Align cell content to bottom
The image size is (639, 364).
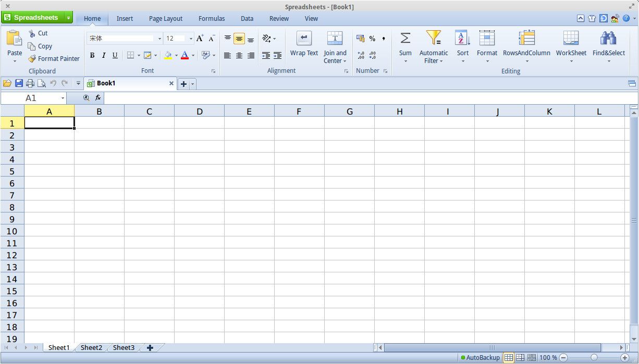point(251,39)
